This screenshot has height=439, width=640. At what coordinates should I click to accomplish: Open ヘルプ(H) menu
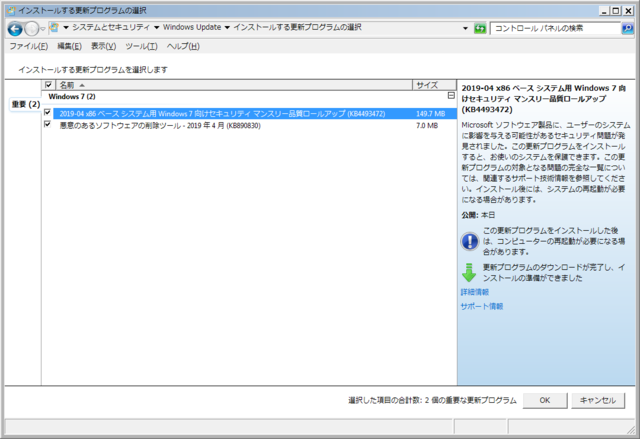[183, 46]
